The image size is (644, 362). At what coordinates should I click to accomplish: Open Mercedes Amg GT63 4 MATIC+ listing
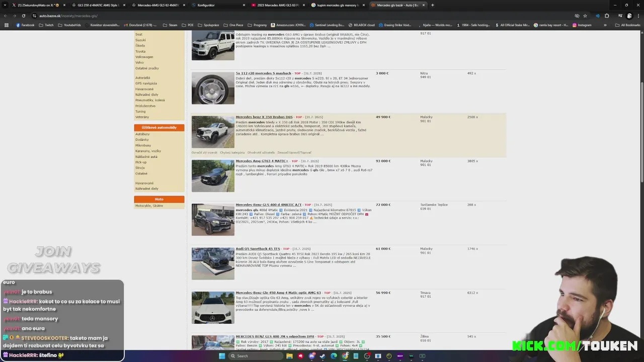(x=262, y=161)
